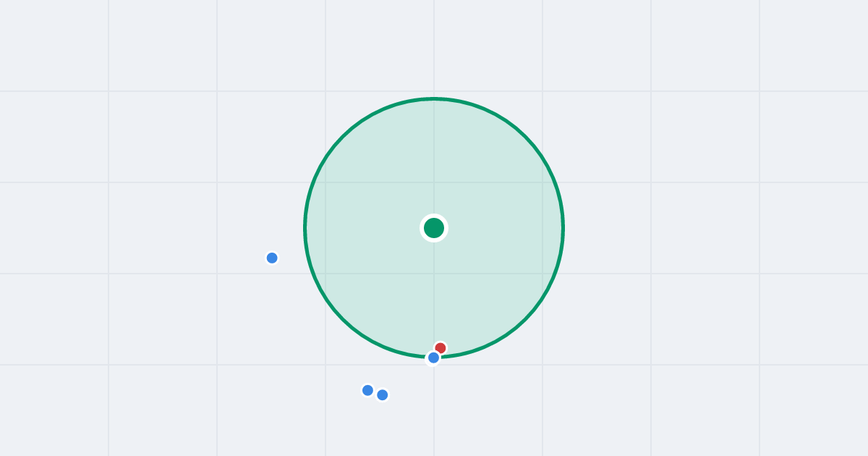The height and width of the screenshot is (456, 868).
Task: Click shaded area between center marker and red dot
Action: click(x=437, y=290)
